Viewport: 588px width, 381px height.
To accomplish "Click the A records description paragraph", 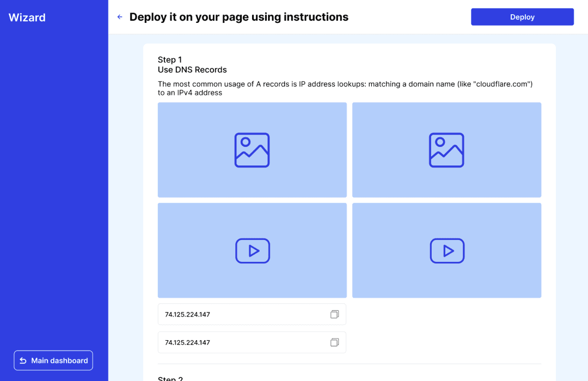I will pyautogui.click(x=344, y=88).
